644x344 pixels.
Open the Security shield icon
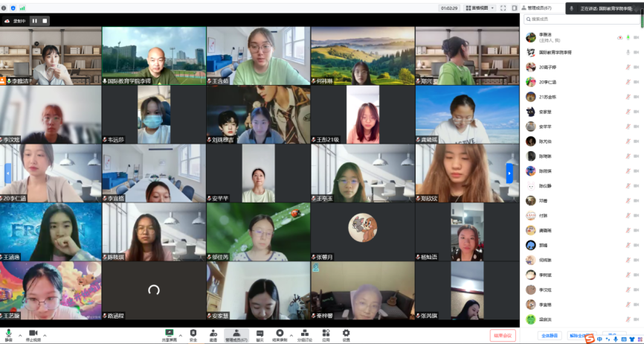point(193,333)
